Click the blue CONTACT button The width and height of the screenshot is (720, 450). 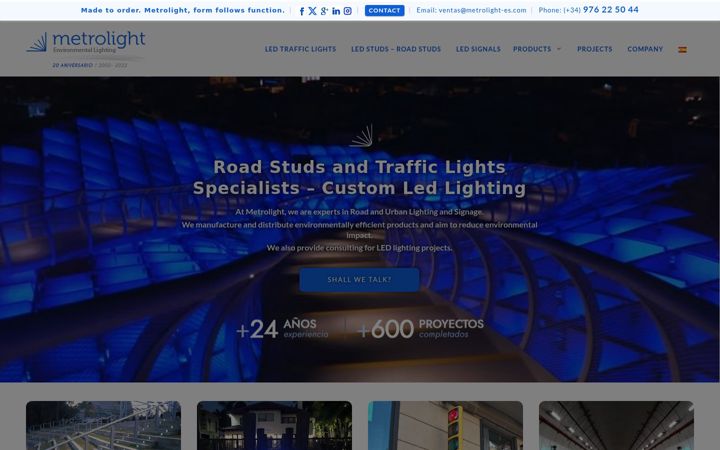(384, 11)
